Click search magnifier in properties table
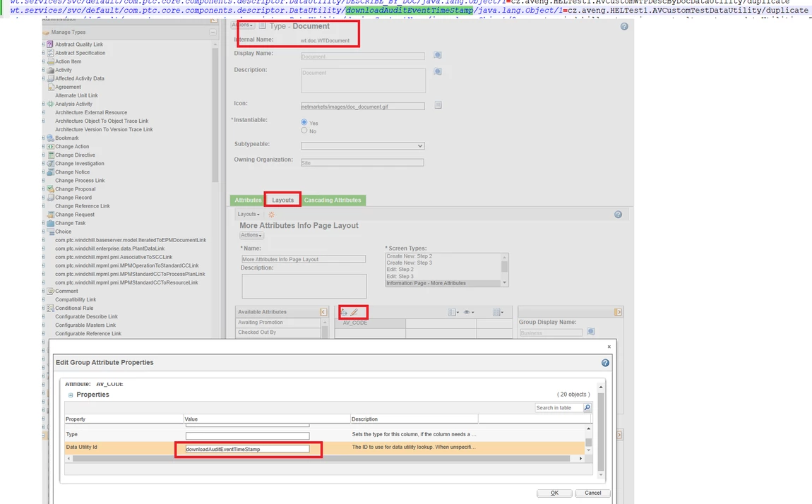The height and width of the screenshot is (504, 812). pyautogui.click(x=587, y=408)
